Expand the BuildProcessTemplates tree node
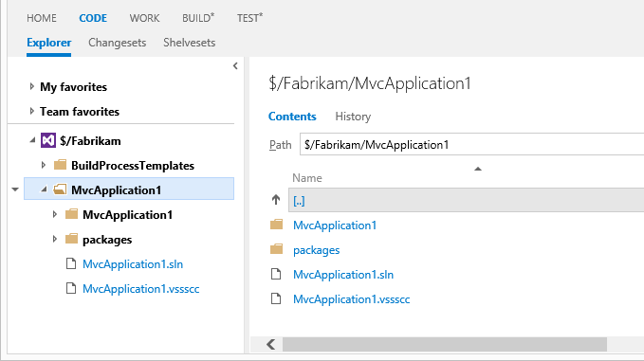Screen dimensions: 644x361 [x=43, y=165]
